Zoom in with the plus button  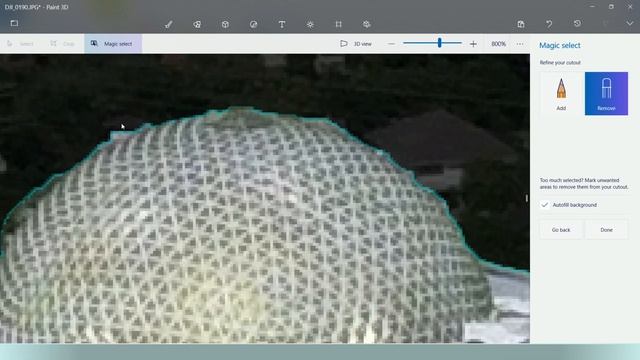click(473, 44)
